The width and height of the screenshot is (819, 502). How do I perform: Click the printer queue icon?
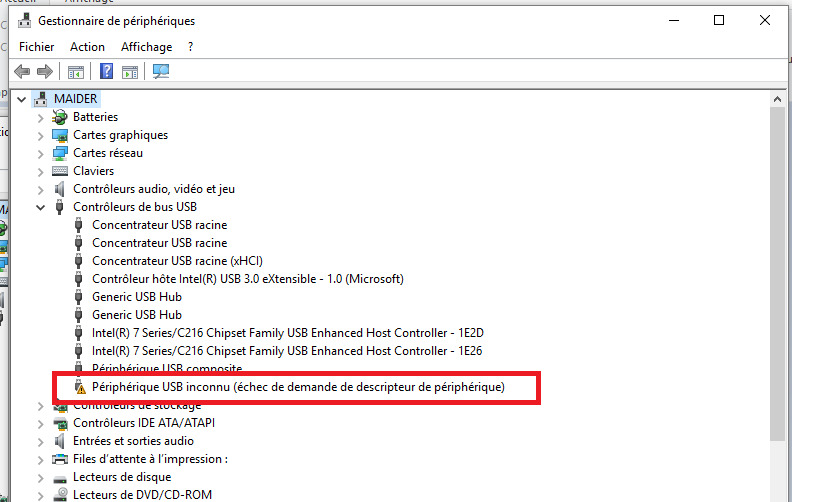click(x=60, y=459)
